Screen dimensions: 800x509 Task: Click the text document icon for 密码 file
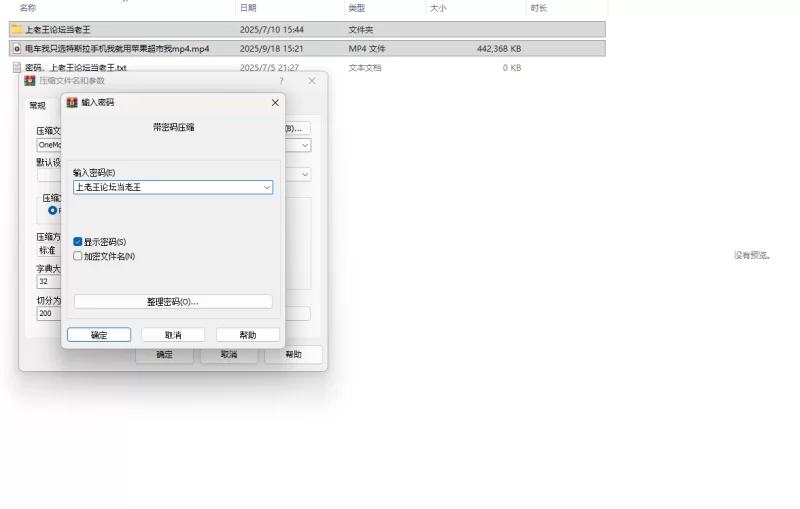click(17, 67)
